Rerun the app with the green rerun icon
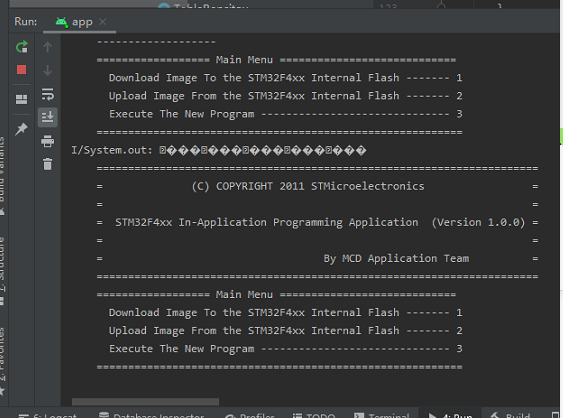 tap(22, 47)
